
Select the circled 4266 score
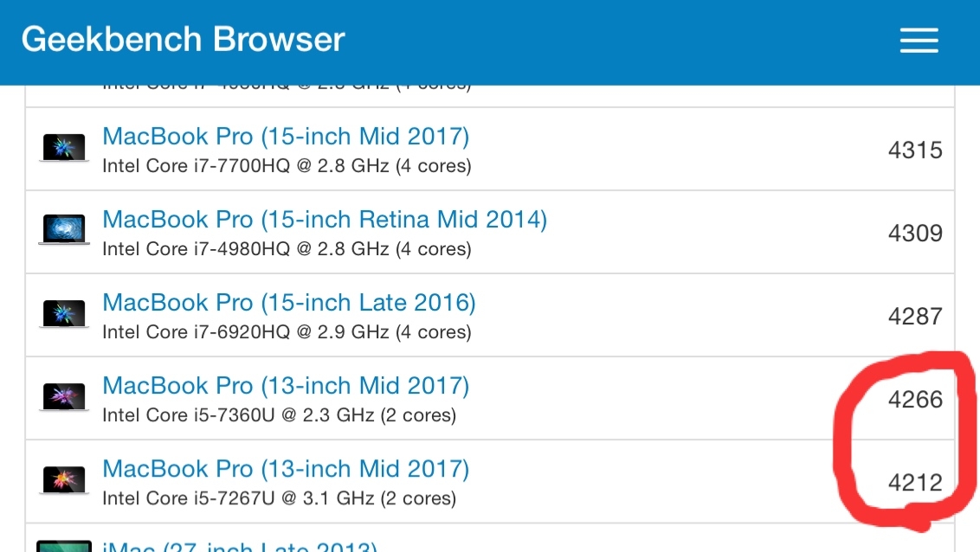pos(915,400)
